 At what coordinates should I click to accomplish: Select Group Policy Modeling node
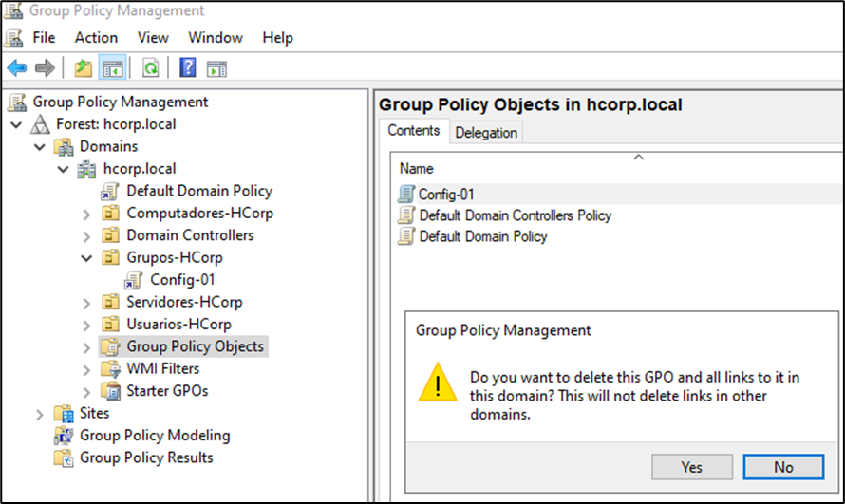pyautogui.click(x=154, y=436)
